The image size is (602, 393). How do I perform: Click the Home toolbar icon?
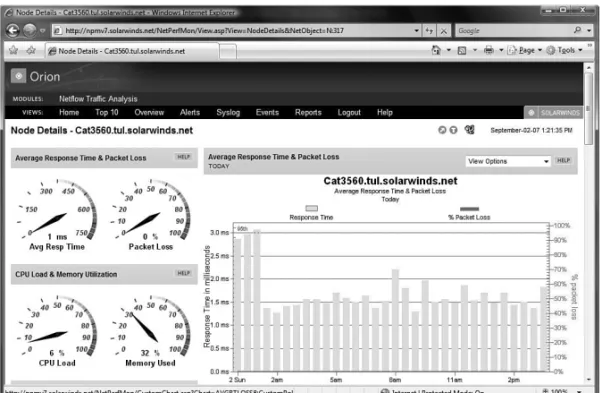click(x=436, y=50)
